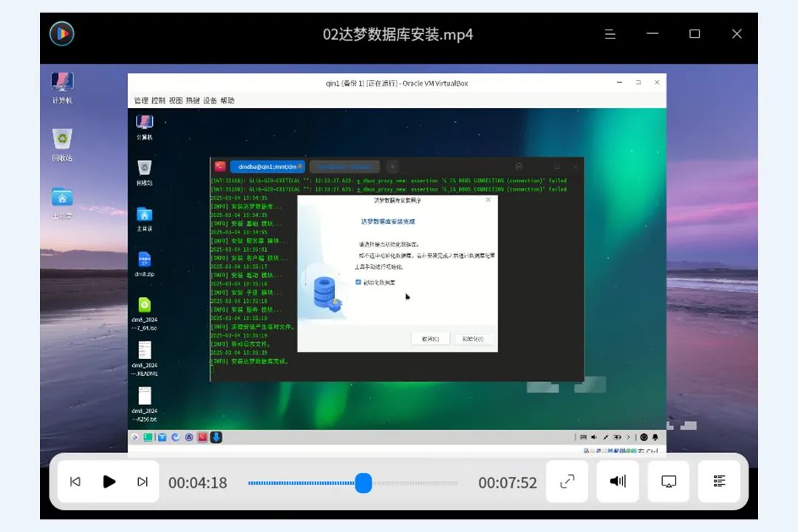This screenshot has height=532, width=798.
Task: Click the video player logo icon
Action: point(62,34)
